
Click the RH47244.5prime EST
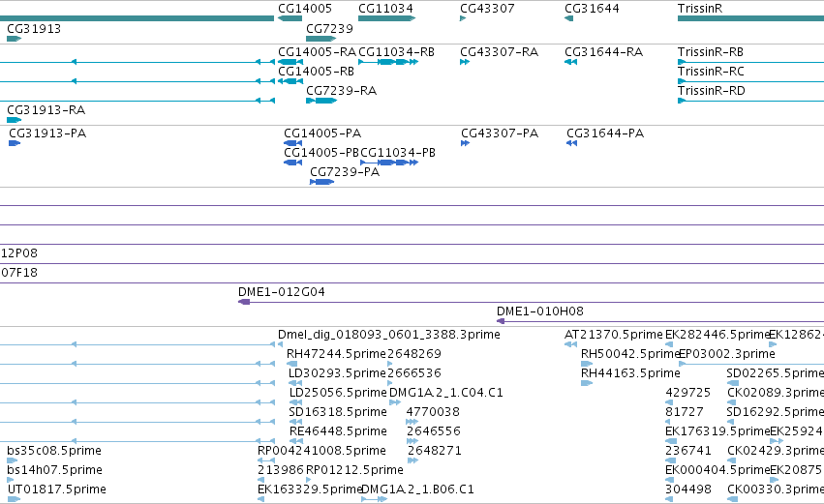291,364
